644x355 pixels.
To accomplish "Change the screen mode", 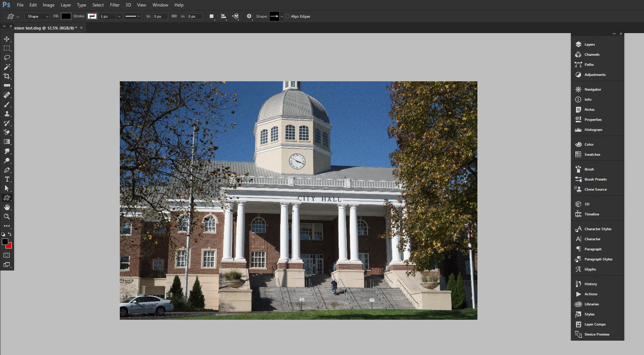I will point(7,265).
